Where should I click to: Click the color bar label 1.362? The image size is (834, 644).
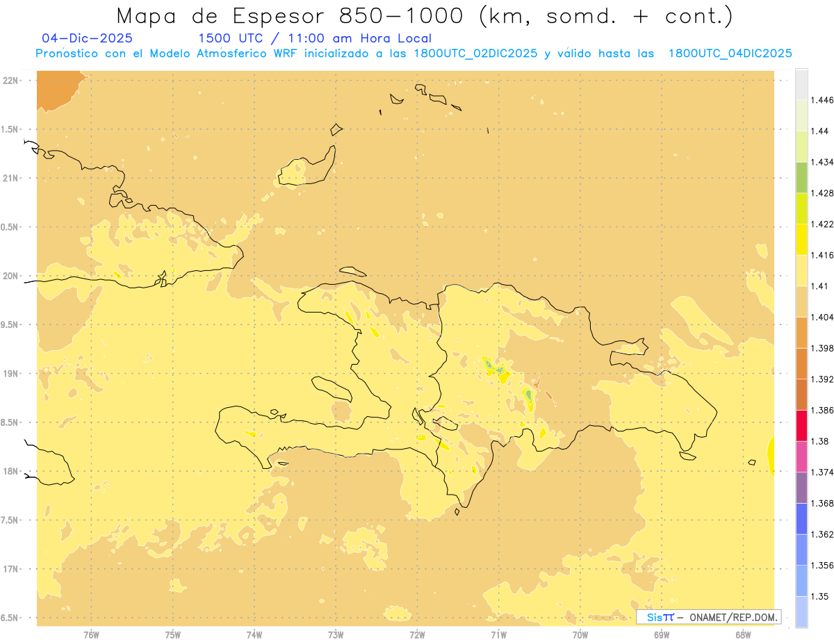pos(822,534)
